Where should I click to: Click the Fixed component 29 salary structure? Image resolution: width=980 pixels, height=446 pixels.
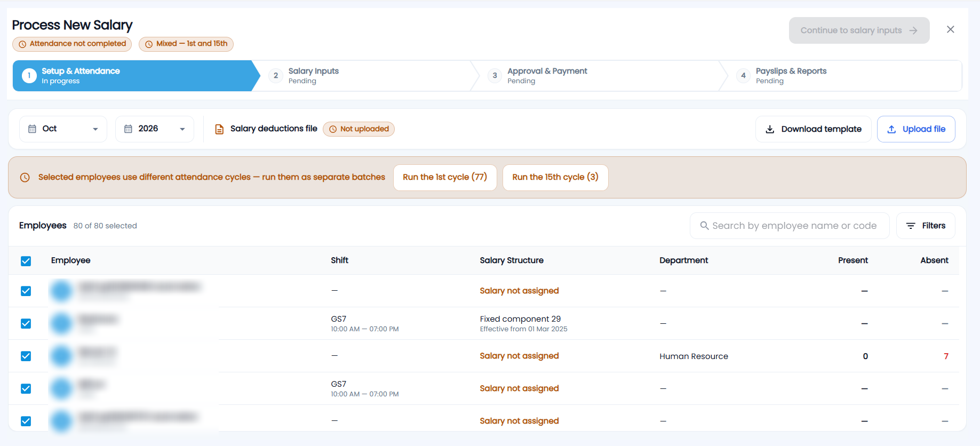tap(520, 319)
